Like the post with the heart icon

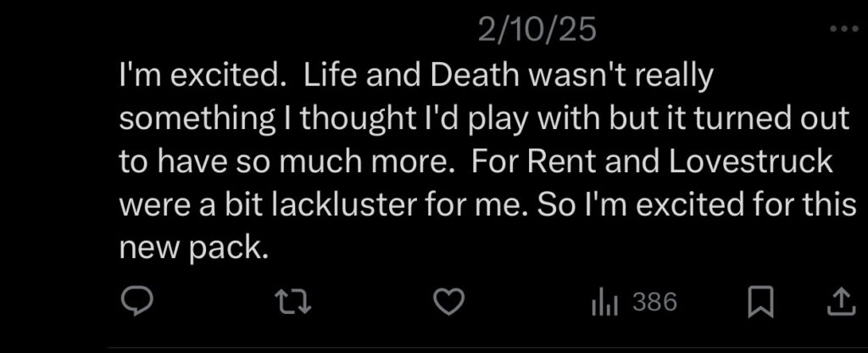[x=448, y=300]
